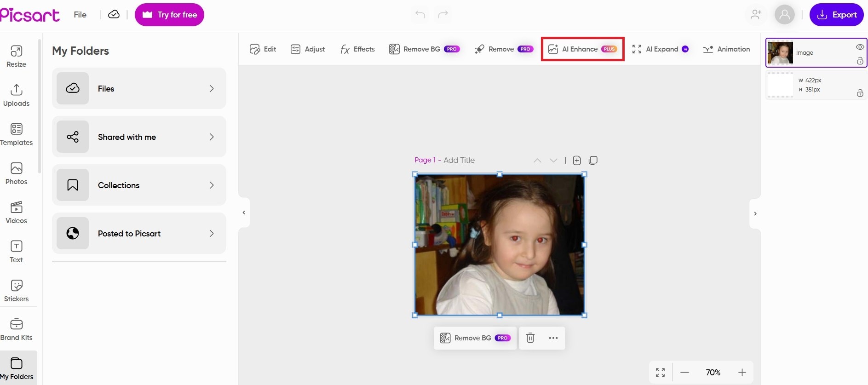The width and height of the screenshot is (868, 385).
Task: Expand Posted to Picsart folder
Action: pos(139,233)
